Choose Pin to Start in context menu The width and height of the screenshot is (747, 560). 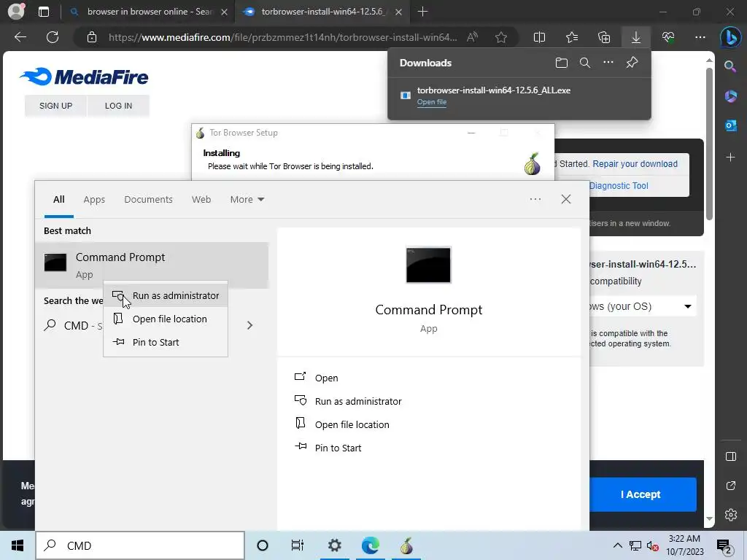[x=166, y=343]
